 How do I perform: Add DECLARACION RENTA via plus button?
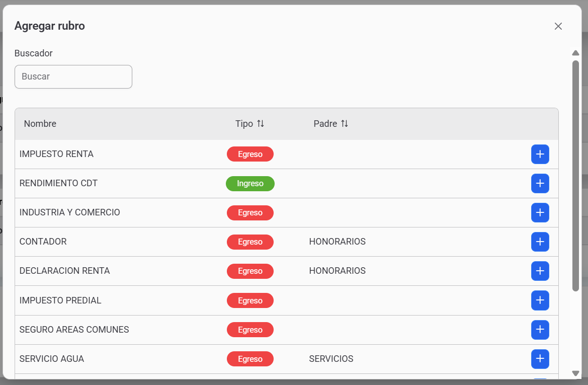(540, 271)
